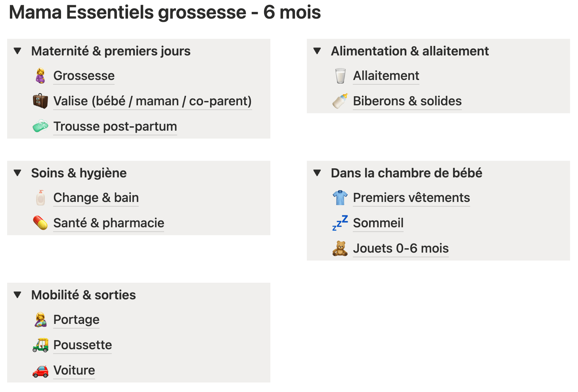Viewport: 578px width, 392px height.
Task: Collapse the Mobilité & sorties toggle
Action: 17,295
